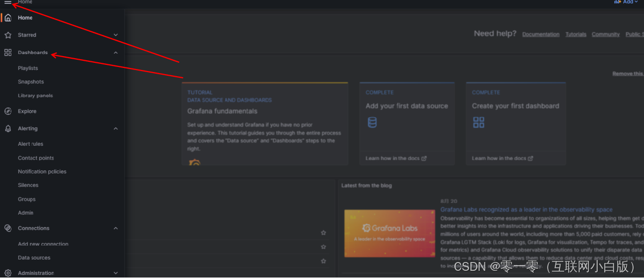
Task: Open Library panels under Dashboards
Action: coord(36,96)
